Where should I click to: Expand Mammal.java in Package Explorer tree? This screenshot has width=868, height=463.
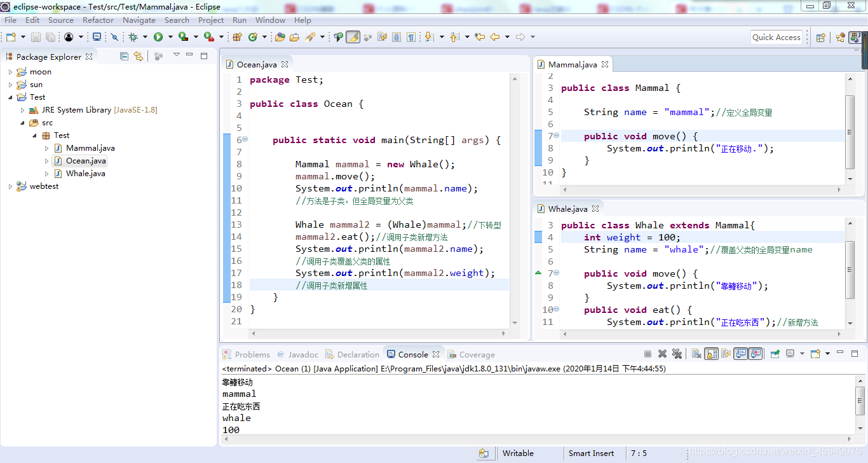coord(47,148)
